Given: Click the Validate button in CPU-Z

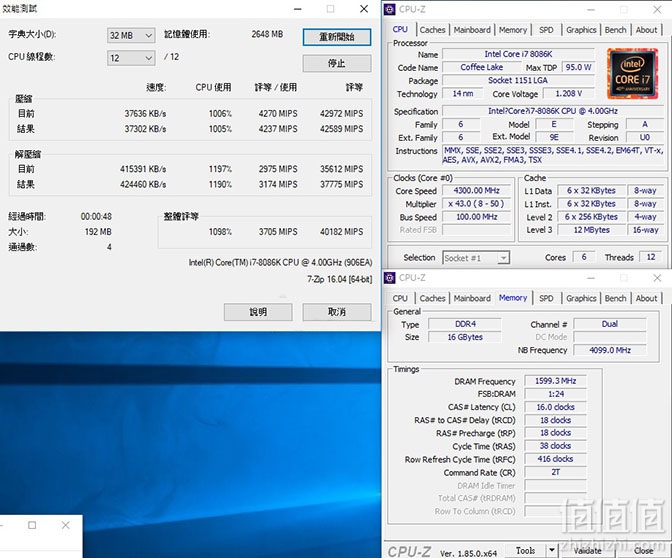Looking at the screenshot, I should [588, 550].
